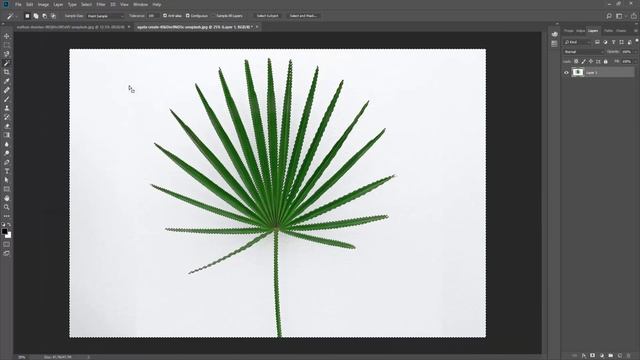Select the Dodge tool
The height and width of the screenshot is (360, 640).
coord(7,153)
